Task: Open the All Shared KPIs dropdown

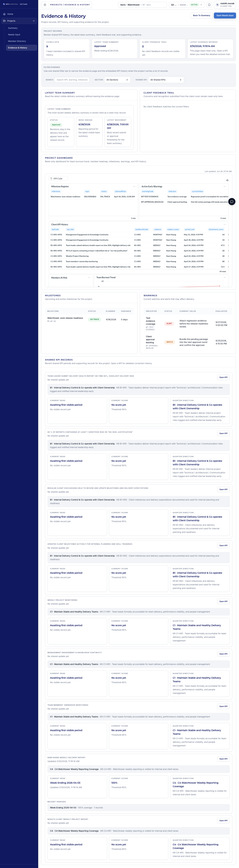Action: 166,80
